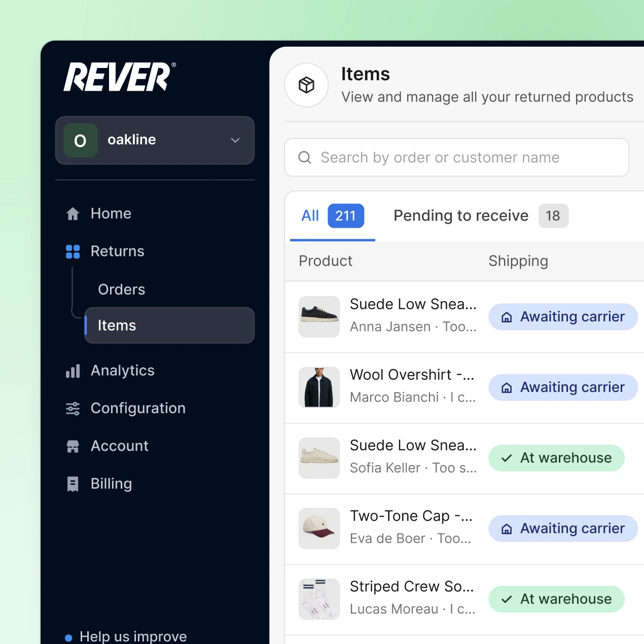Click Lucas Moreau's At warehouse badge
644x644 pixels.
click(x=556, y=599)
